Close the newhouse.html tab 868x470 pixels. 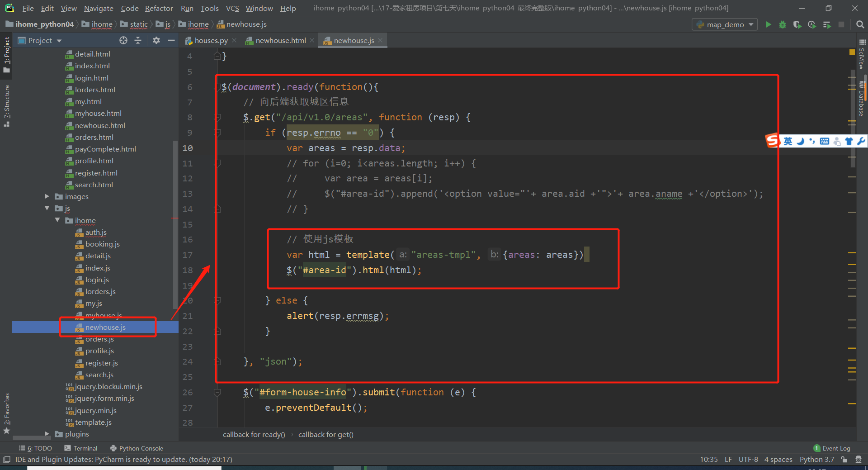click(x=312, y=40)
